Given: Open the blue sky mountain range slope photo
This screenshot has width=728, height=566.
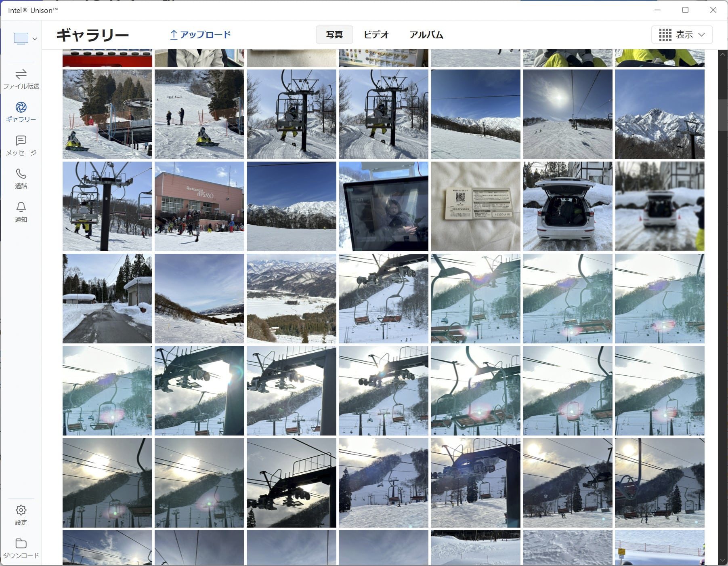Looking at the screenshot, I should click(476, 114).
